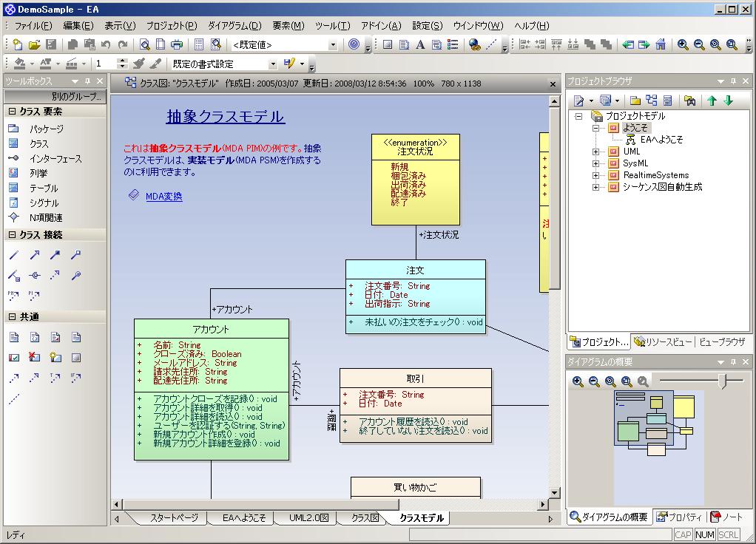Screen dimensions: 756x544
Task: Click the undo arrow in the toolbar
Action: [107, 44]
